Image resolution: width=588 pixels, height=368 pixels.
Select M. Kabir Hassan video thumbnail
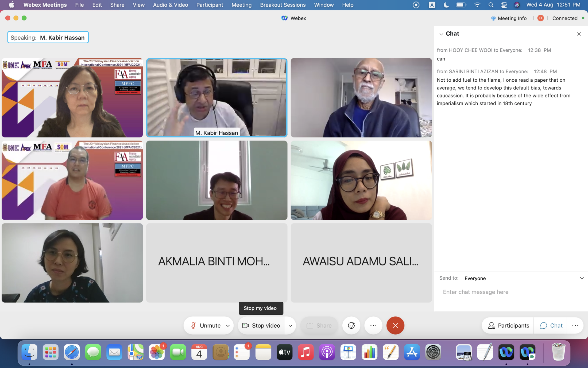coord(216,98)
